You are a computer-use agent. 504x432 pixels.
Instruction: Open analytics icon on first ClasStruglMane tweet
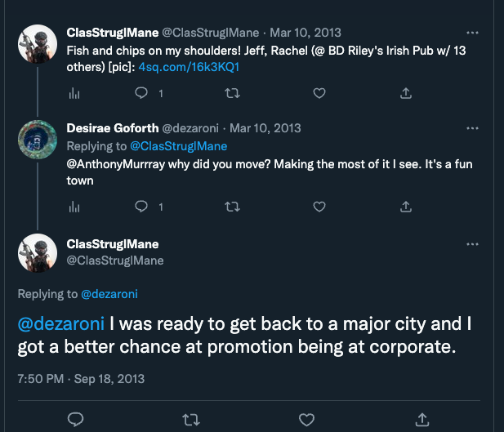point(74,94)
